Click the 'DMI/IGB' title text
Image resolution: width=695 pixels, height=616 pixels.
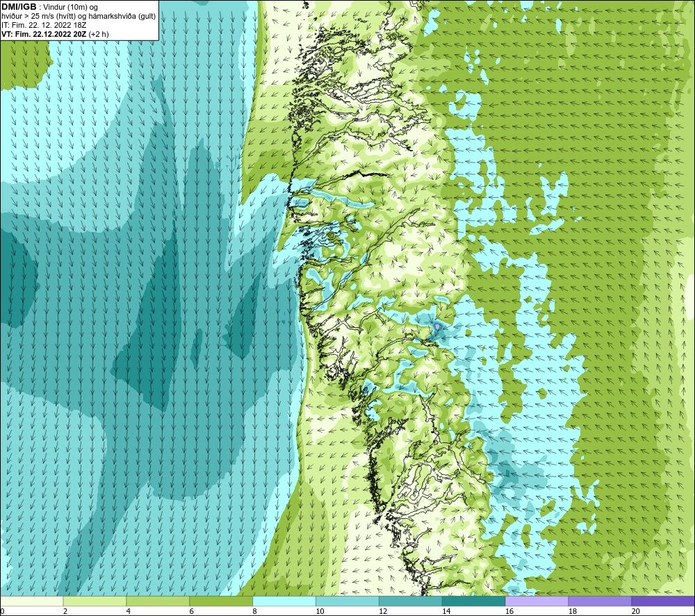(x=19, y=7)
